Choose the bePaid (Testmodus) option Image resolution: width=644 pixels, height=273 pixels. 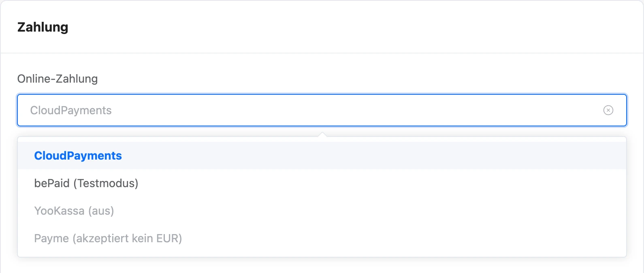point(322,183)
